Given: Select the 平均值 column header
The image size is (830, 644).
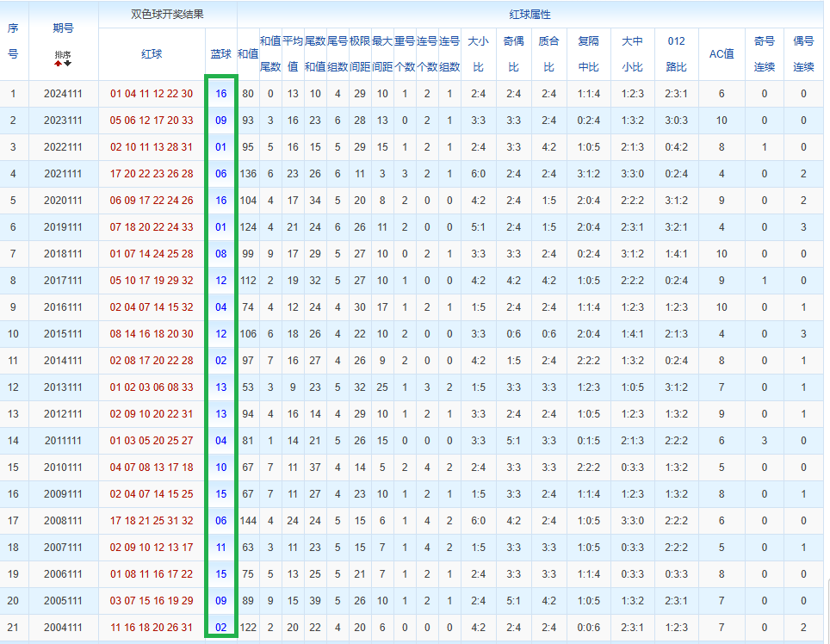Looking at the screenshot, I should point(293,54).
